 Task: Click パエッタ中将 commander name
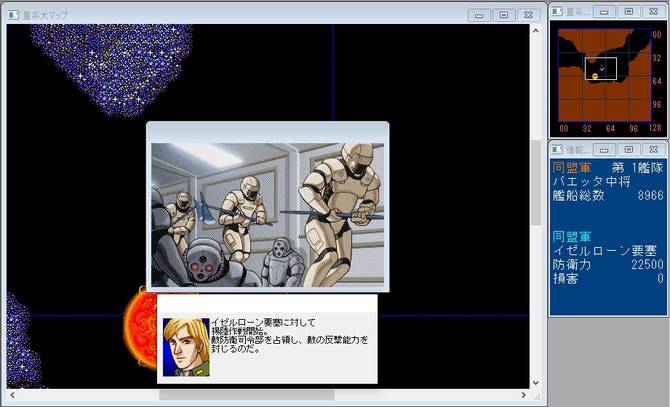(x=591, y=182)
